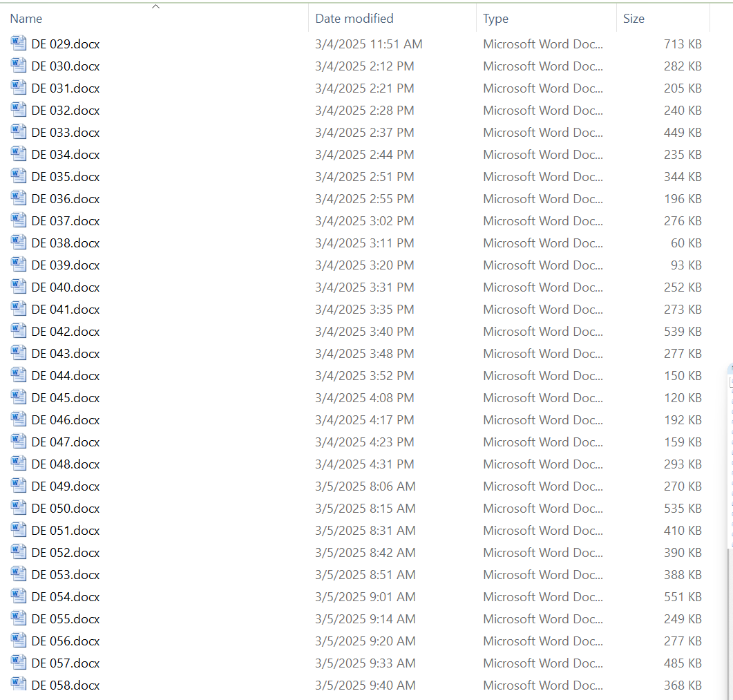
Task: Sort files by the Size column
Action: coord(634,19)
